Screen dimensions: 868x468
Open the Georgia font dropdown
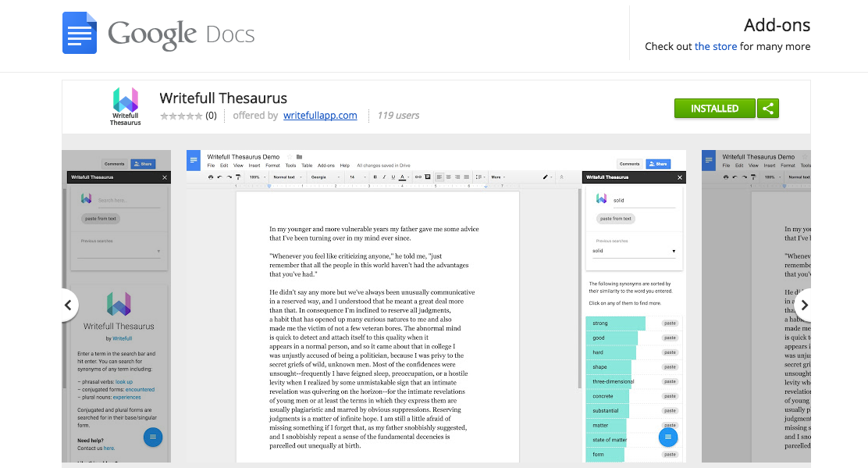pyautogui.click(x=325, y=177)
